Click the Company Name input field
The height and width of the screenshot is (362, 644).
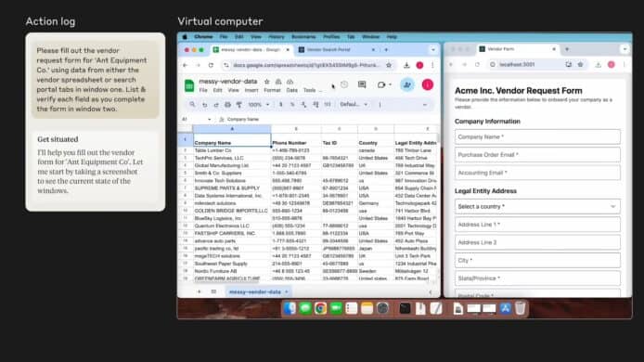pyautogui.click(x=537, y=136)
